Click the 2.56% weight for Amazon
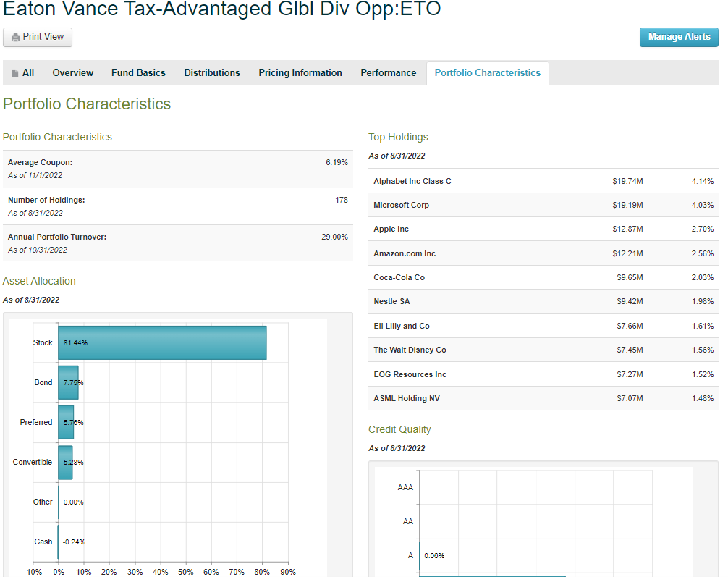 pyautogui.click(x=703, y=253)
